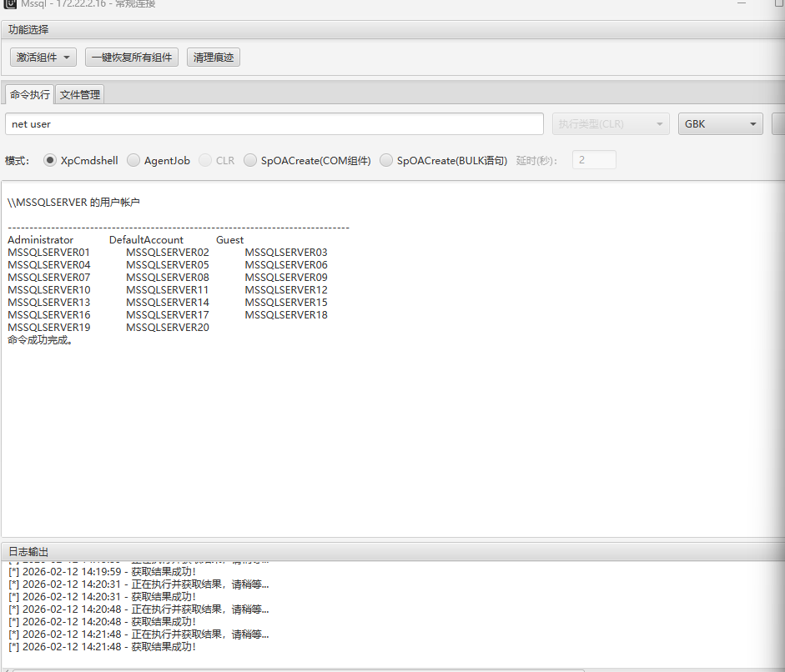
Task: Click the last log entry at 14:21:48
Action: tap(102, 647)
